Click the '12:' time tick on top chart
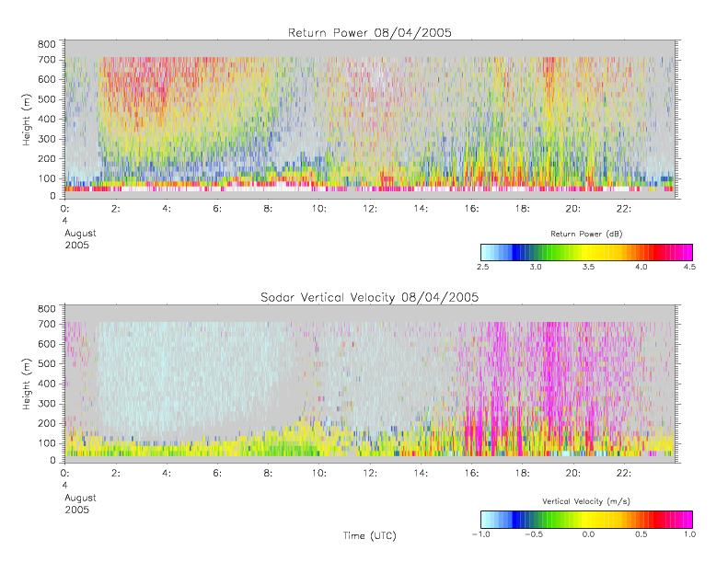 tap(370, 209)
